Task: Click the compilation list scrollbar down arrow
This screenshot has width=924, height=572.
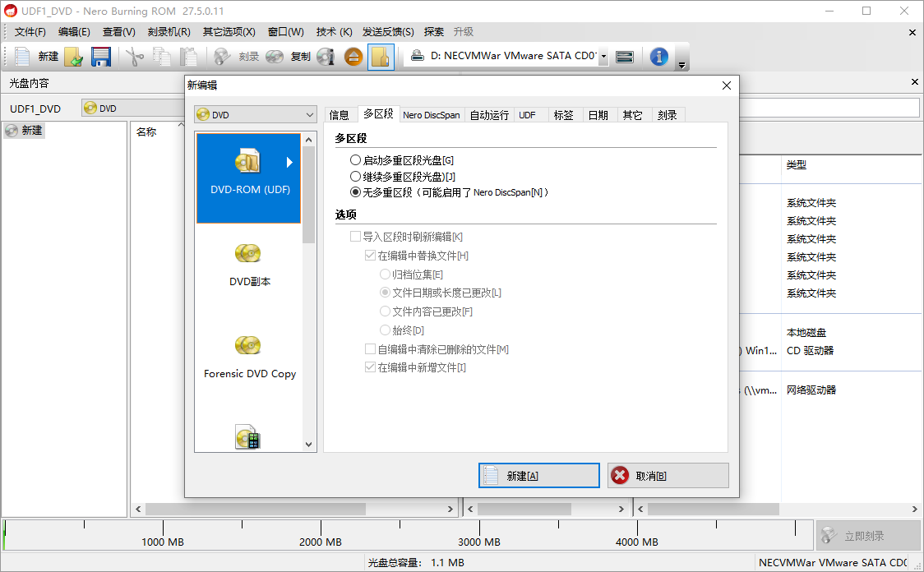Action: 308,444
